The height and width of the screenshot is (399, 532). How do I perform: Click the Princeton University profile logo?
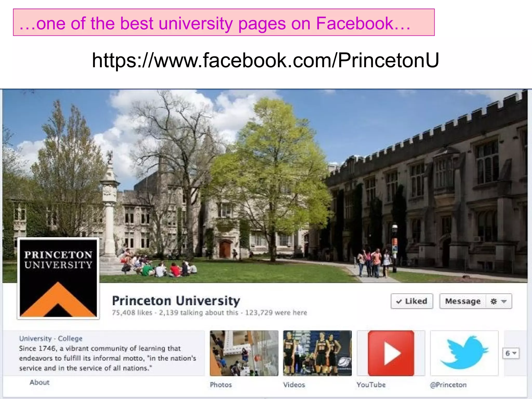tap(58, 278)
